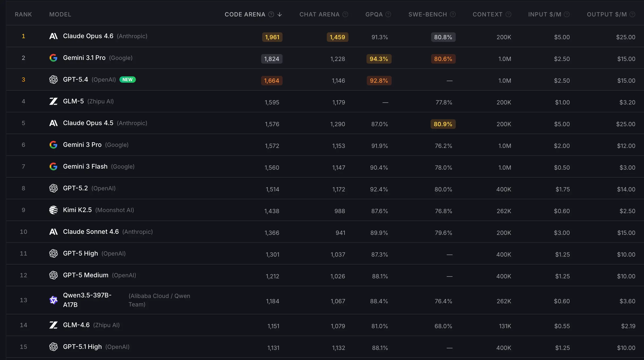Click the Chat Arena help icon
This screenshot has height=360, width=644.
click(345, 14)
